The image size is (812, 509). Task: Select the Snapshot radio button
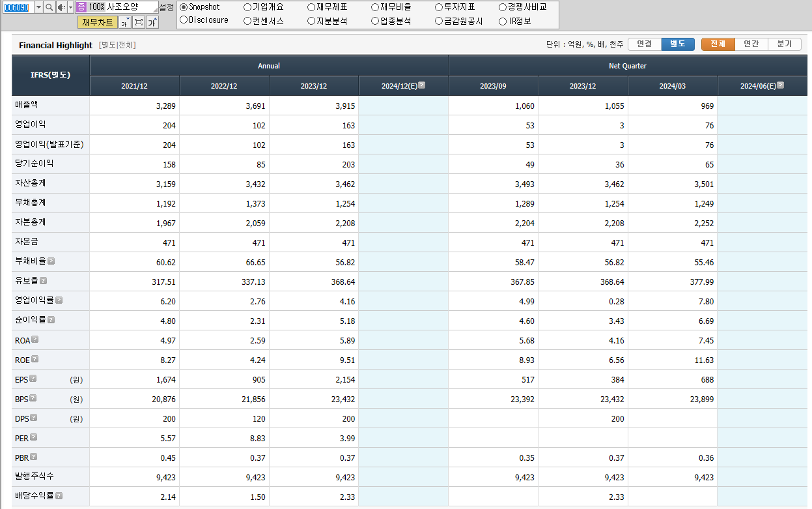(184, 7)
